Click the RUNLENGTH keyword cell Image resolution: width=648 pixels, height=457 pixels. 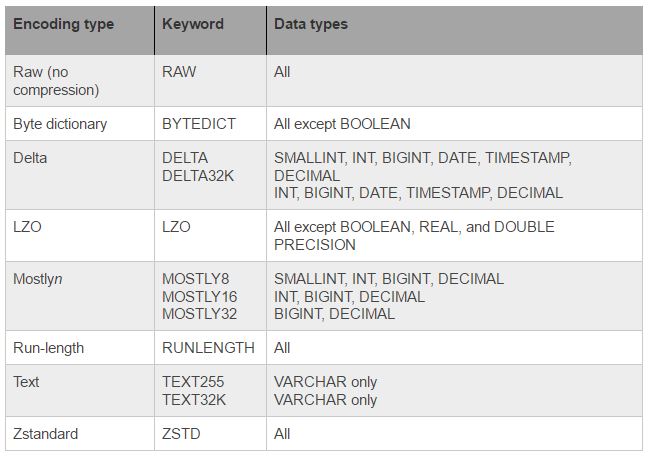(x=210, y=348)
